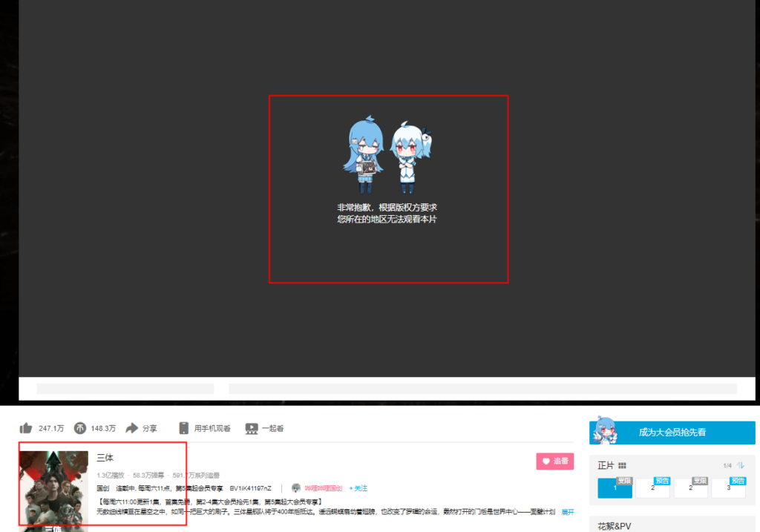Toggle 追番 follow-series heart button
The image size is (760, 532).
555,461
